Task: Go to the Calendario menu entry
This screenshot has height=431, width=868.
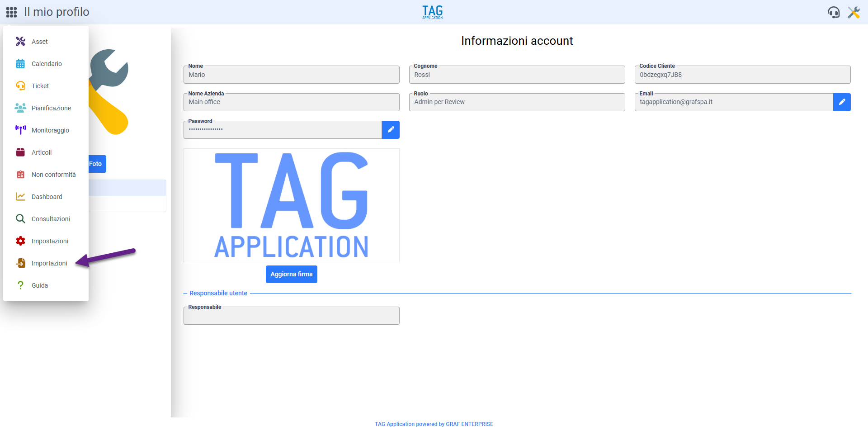Action: pos(46,64)
